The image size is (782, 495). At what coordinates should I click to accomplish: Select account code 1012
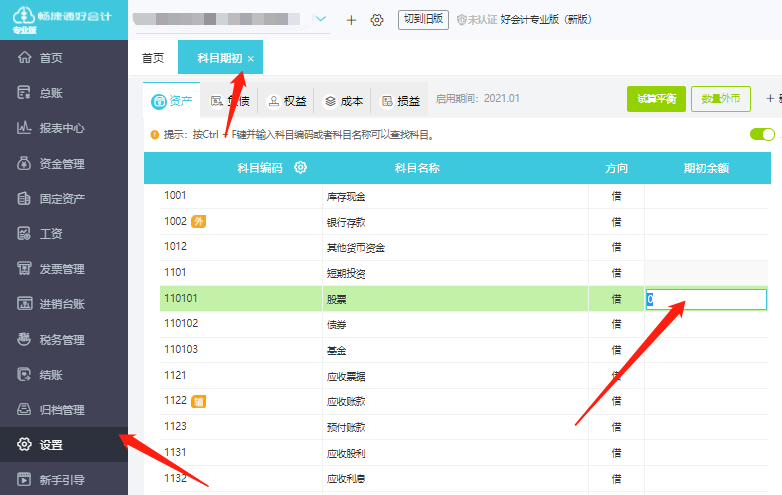tap(176, 246)
